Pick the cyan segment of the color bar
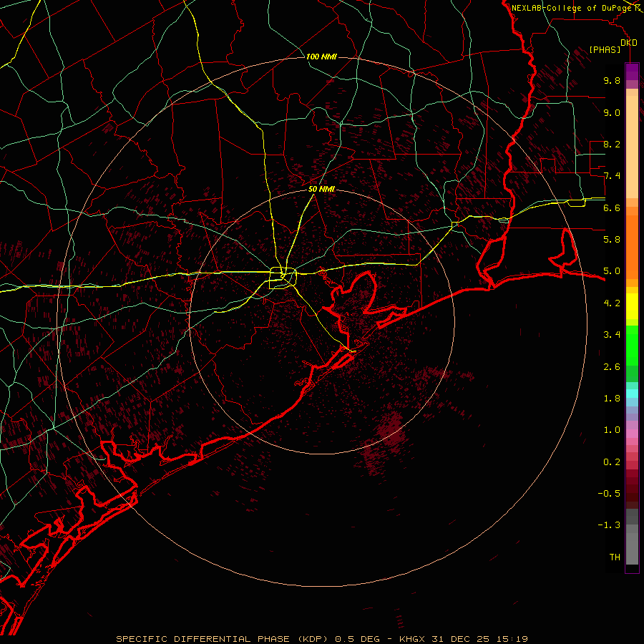Screen dimensions: 644x644 click(x=632, y=394)
